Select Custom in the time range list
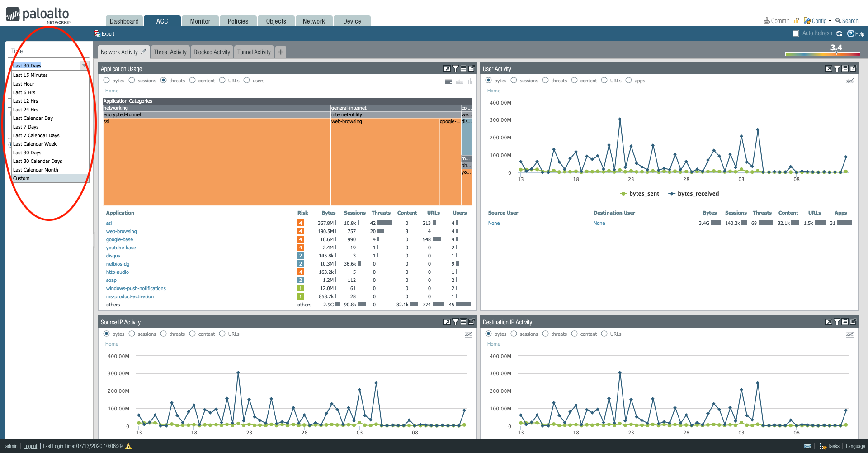The width and height of the screenshot is (868, 453). pyautogui.click(x=21, y=178)
